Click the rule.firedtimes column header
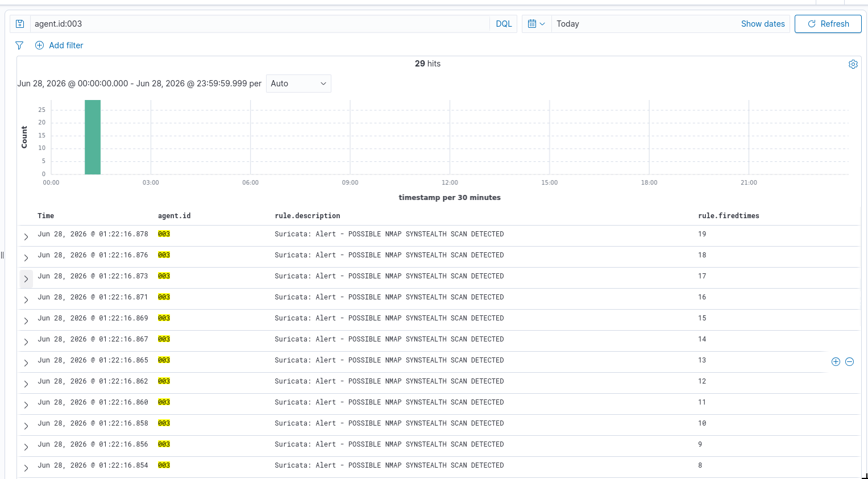The image size is (868, 479). [x=729, y=216]
